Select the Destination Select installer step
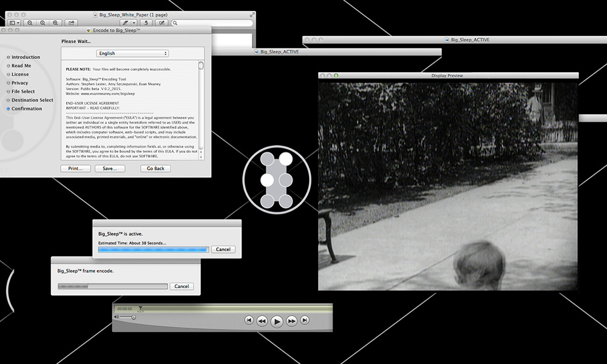The image size is (607, 364). click(x=30, y=100)
